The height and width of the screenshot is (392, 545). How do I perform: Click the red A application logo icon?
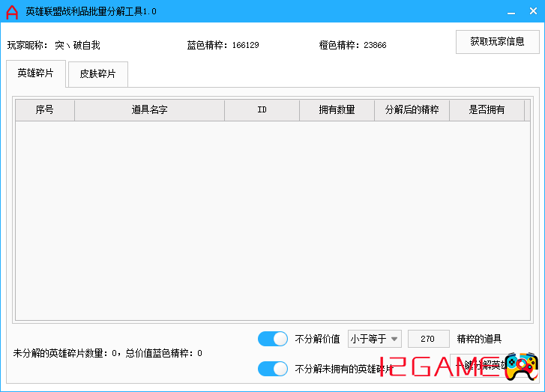tap(12, 12)
